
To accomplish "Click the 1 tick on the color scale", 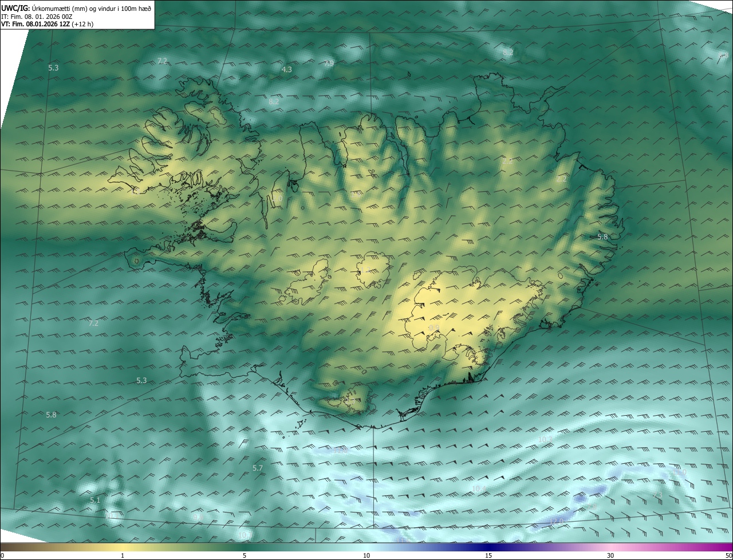I will click(x=123, y=556).
